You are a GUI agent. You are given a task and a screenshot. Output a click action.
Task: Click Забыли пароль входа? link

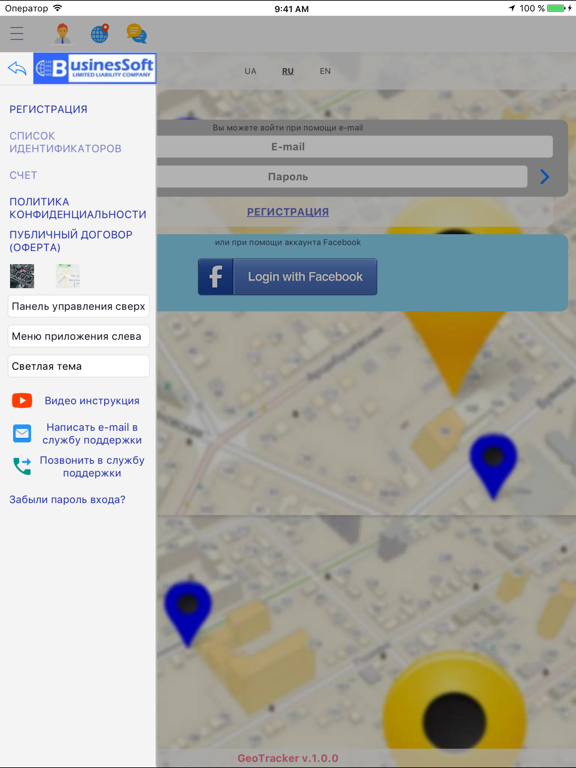(68, 500)
